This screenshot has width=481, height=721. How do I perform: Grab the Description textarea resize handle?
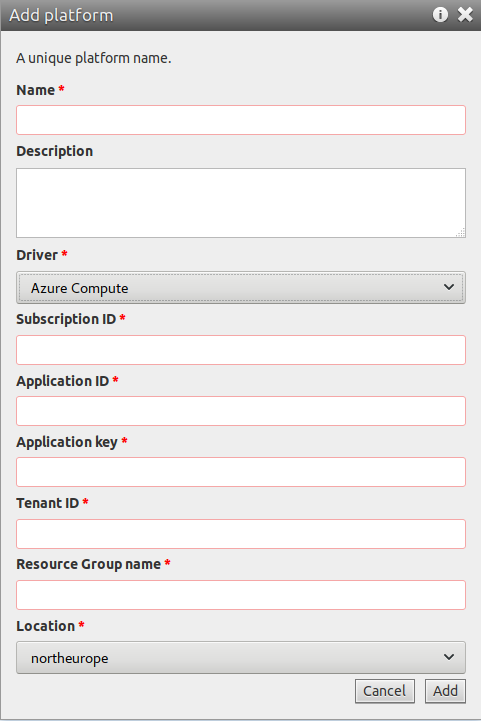coord(461,233)
